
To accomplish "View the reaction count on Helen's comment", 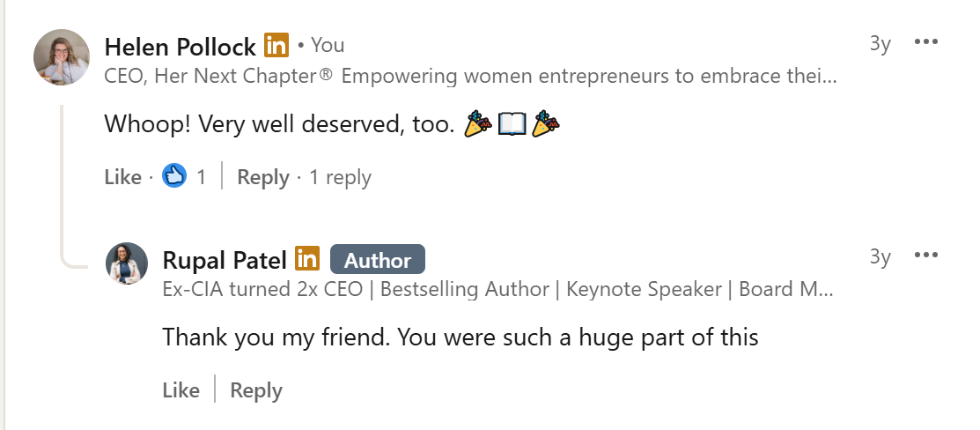I will tap(202, 177).
